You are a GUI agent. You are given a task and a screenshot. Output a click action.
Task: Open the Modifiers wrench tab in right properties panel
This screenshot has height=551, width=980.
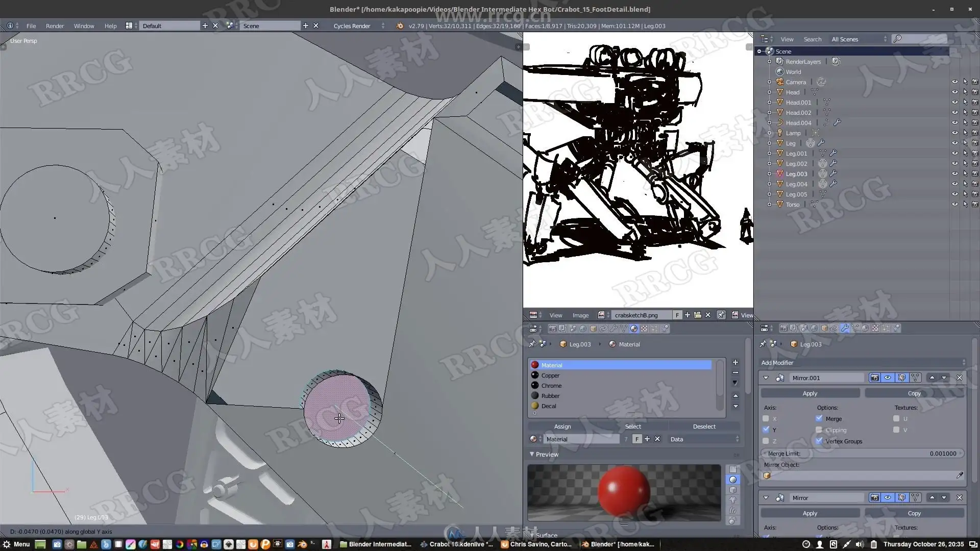tap(845, 329)
